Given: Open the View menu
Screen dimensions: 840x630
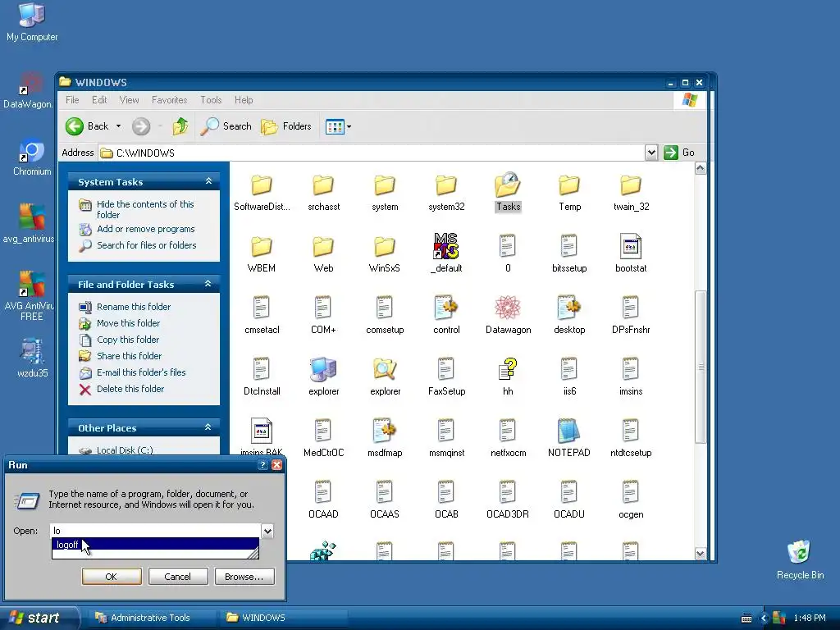Looking at the screenshot, I should (129, 100).
